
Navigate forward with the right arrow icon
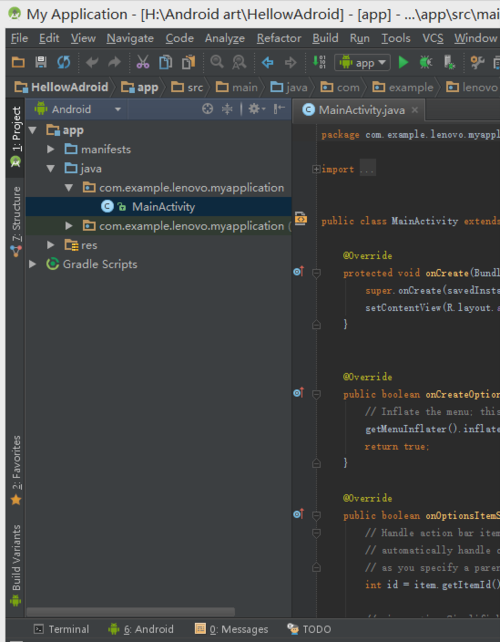pyautogui.click(x=290, y=62)
